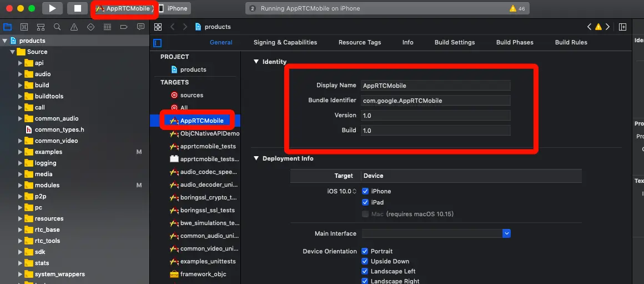Jump to next issue arrow
Screen dimensions: 644x284
[x=607, y=27]
